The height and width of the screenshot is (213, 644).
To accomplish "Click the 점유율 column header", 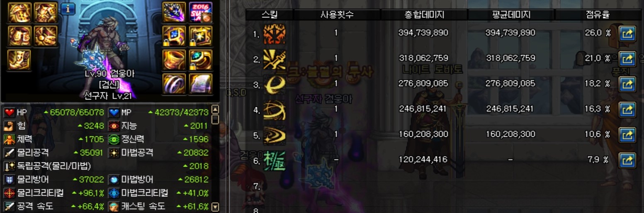I will coord(598,15).
